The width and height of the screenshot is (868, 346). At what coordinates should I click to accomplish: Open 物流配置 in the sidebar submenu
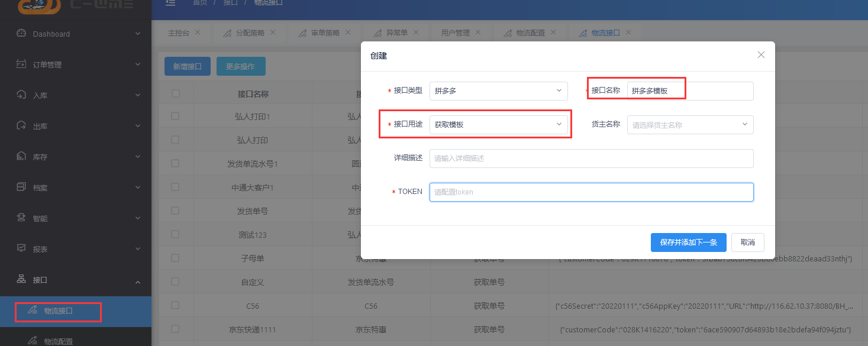point(58,341)
